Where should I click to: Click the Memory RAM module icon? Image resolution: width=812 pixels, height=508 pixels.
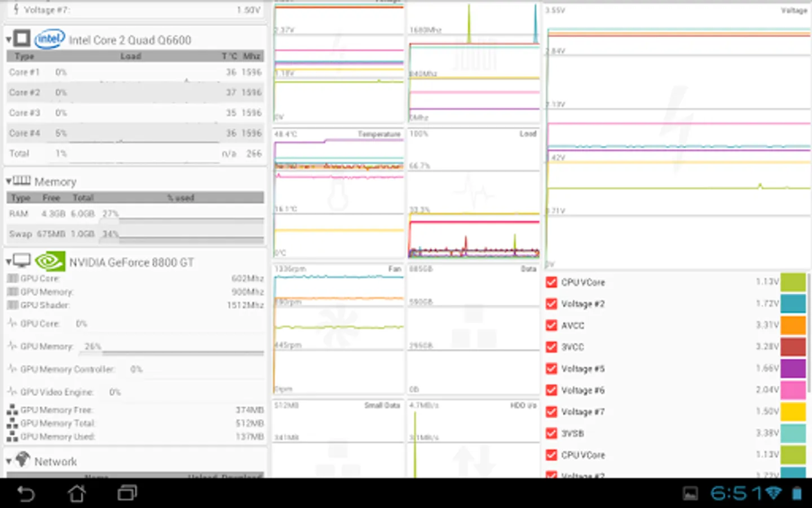click(21, 181)
